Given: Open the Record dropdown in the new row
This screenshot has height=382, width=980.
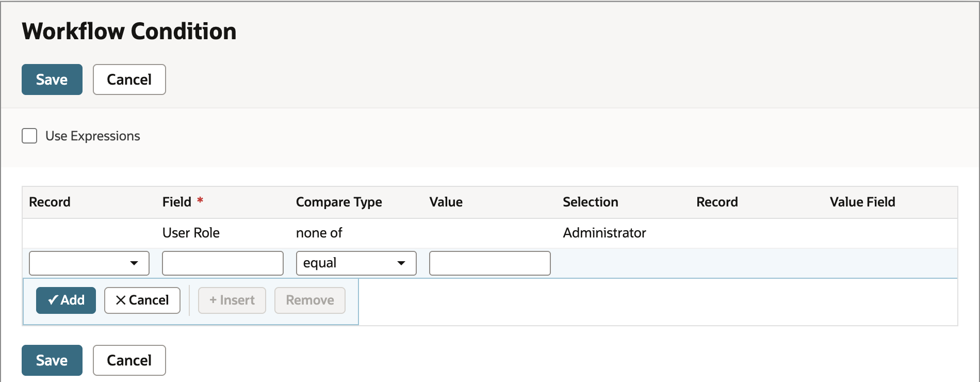Looking at the screenshot, I should (x=89, y=263).
